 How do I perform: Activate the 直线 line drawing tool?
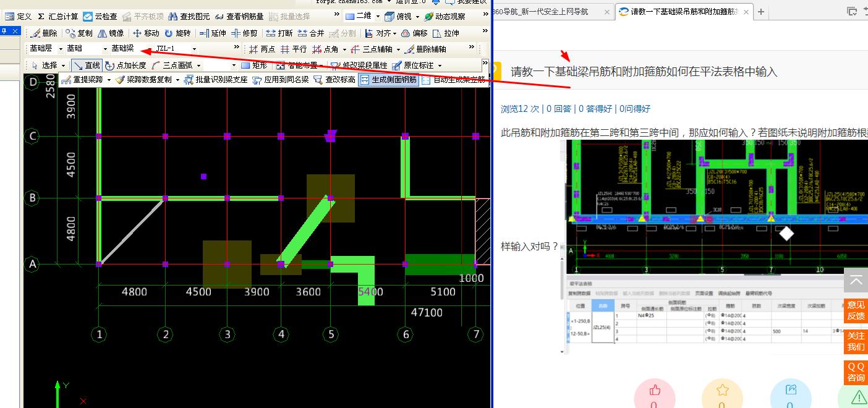[x=87, y=66]
